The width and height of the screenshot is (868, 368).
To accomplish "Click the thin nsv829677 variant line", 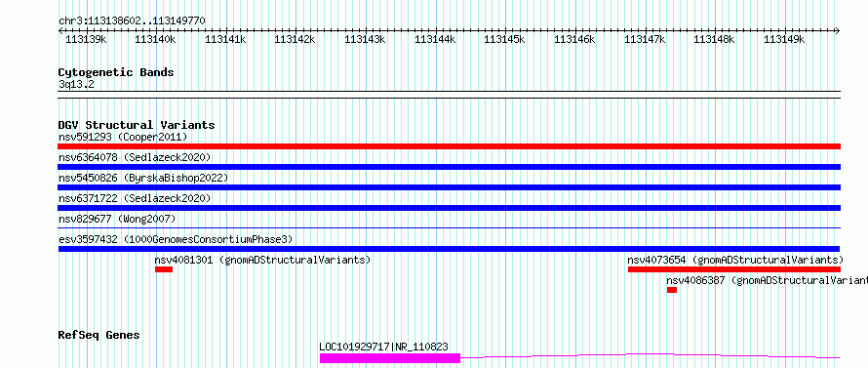I will point(449,227).
